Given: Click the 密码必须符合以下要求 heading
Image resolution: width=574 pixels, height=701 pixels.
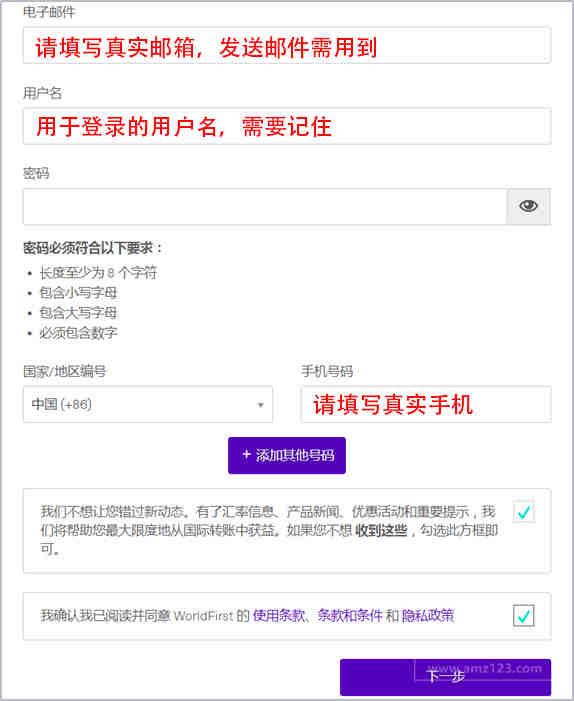Looking at the screenshot, I should [x=93, y=247].
